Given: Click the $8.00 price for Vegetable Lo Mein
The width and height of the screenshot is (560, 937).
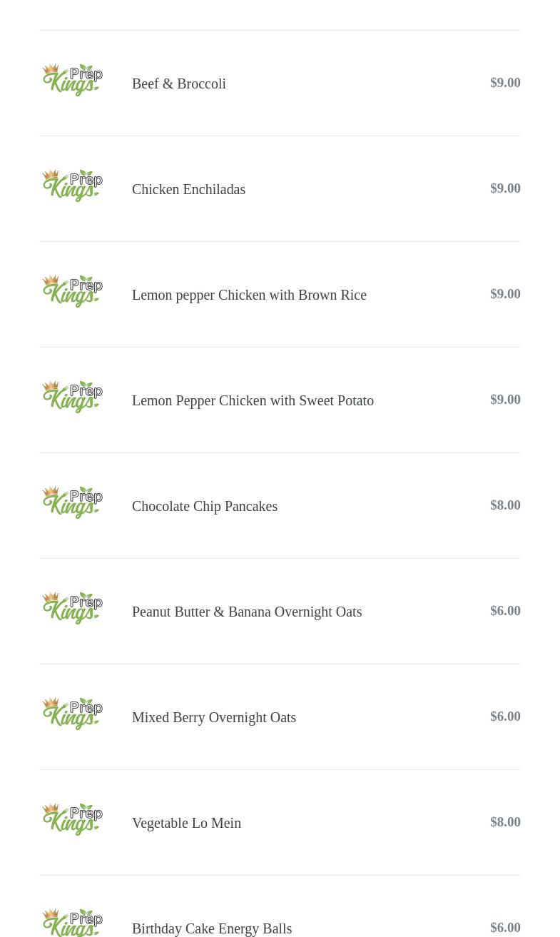Looking at the screenshot, I should point(505,821).
